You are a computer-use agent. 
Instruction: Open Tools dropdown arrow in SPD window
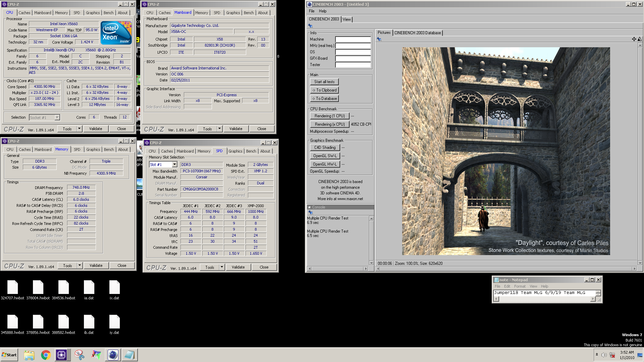tap(222, 267)
